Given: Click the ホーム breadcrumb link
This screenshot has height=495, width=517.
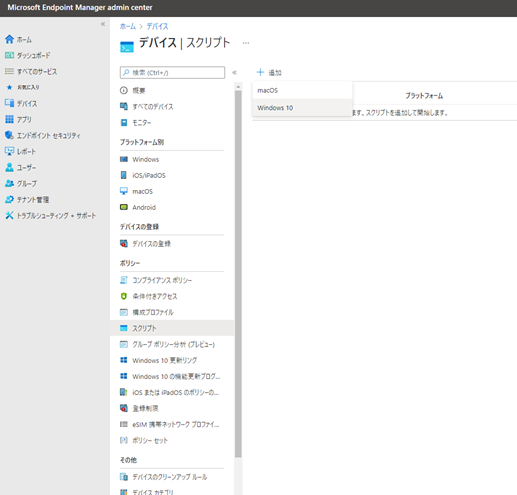Looking at the screenshot, I should [128, 26].
